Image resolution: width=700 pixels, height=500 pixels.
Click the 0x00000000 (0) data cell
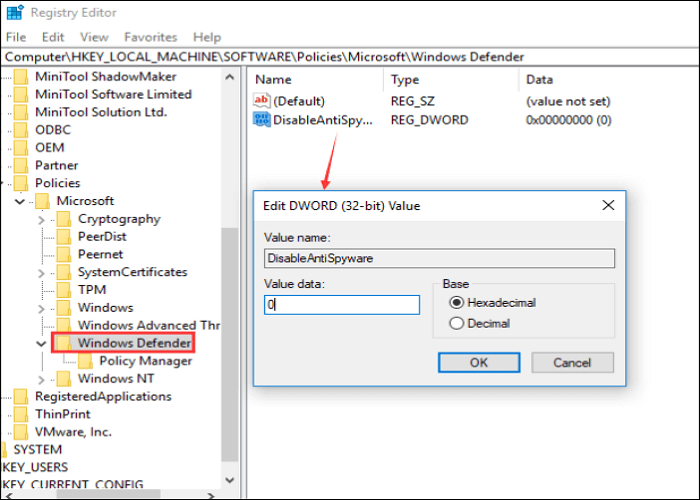[569, 120]
